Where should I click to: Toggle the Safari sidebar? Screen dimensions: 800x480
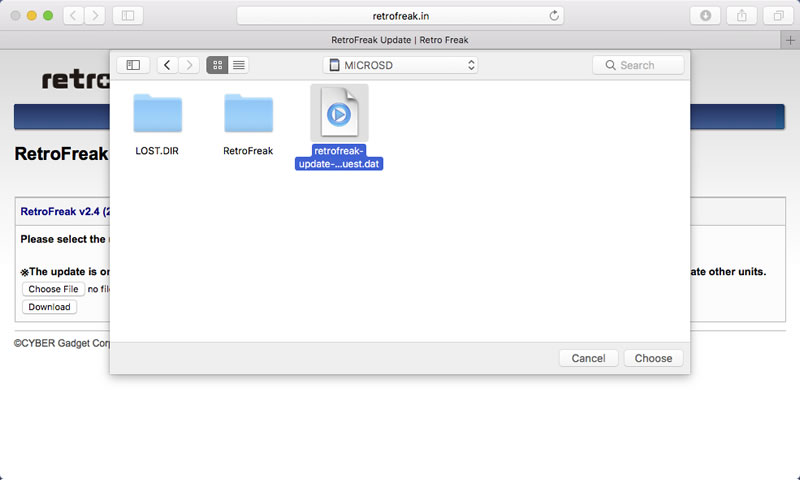pyautogui.click(x=127, y=16)
